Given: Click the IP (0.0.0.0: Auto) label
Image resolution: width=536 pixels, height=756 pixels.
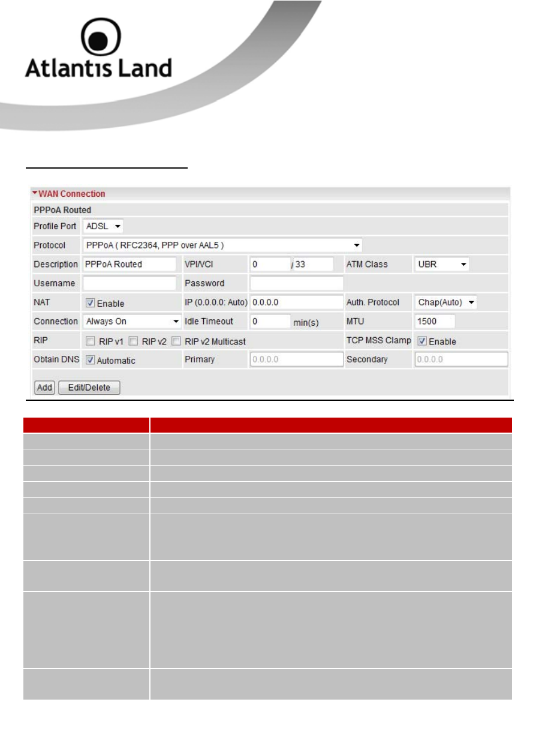Looking at the screenshot, I should point(216,302).
